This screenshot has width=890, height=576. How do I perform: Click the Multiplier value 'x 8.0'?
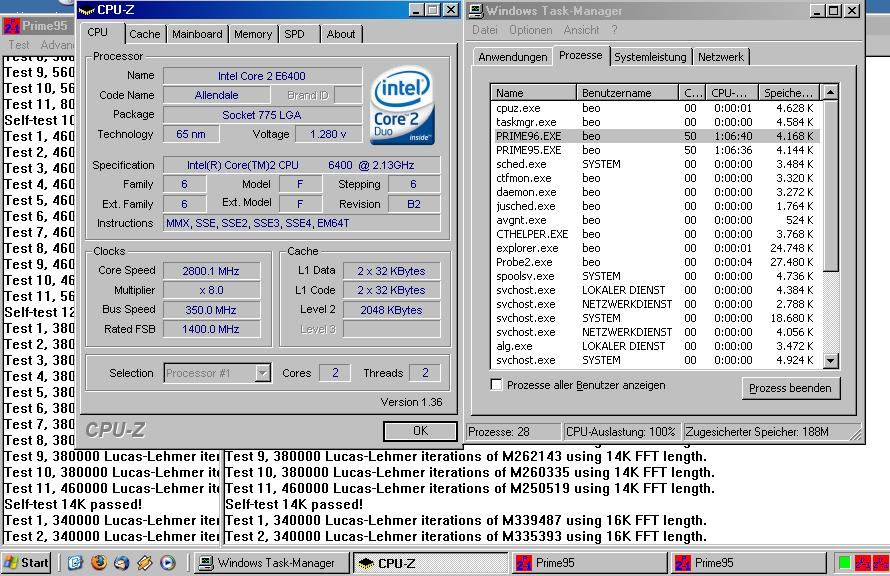click(x=211, y=291)
